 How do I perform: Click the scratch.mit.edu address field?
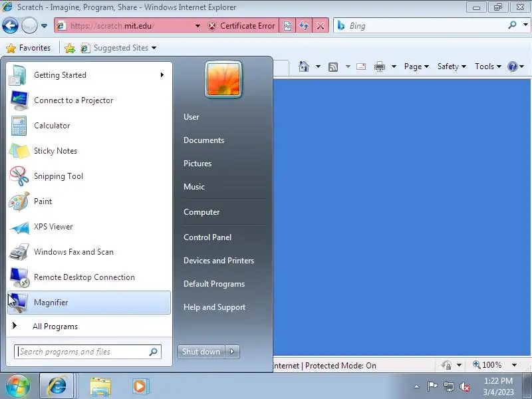124,26
